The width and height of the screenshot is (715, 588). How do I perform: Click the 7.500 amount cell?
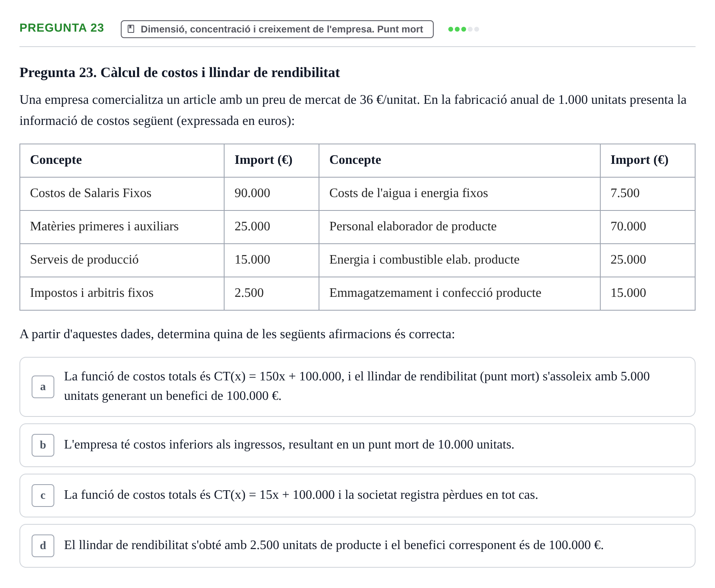click(648, 194)
